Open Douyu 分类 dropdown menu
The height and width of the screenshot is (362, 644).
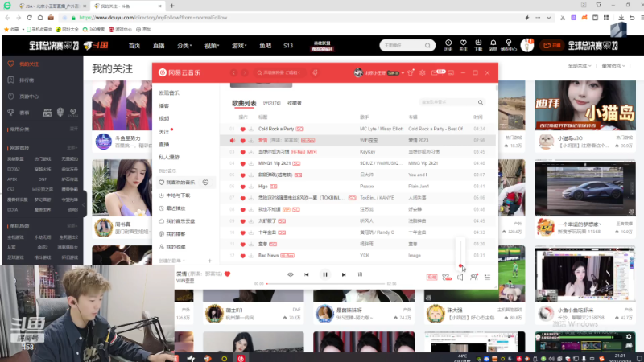tap(184, 46)
